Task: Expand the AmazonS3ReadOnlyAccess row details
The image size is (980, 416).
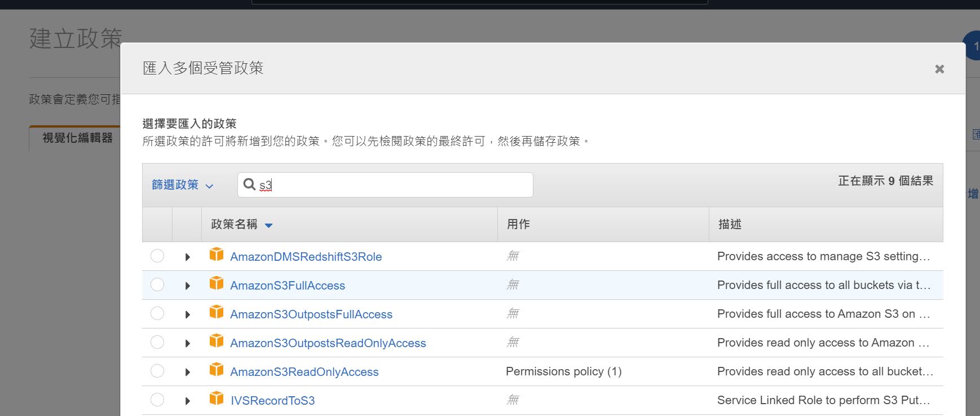Action: pos(188,373)
